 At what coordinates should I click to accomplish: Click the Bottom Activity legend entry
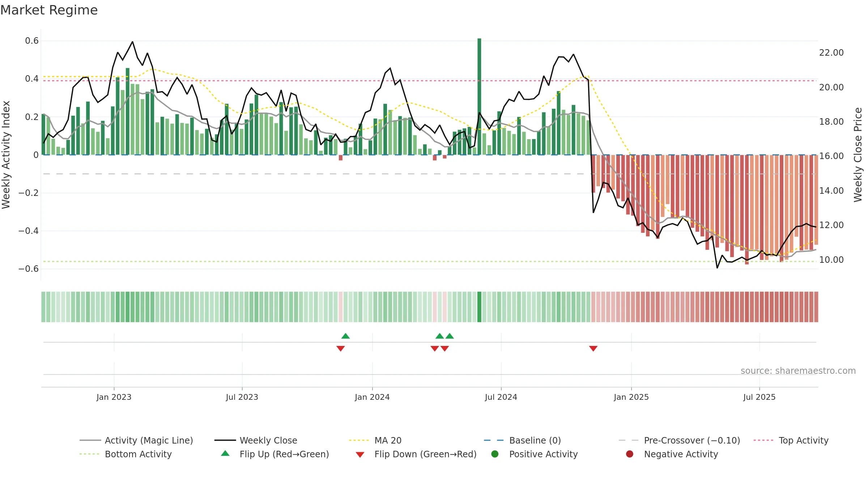click(125, 454)
